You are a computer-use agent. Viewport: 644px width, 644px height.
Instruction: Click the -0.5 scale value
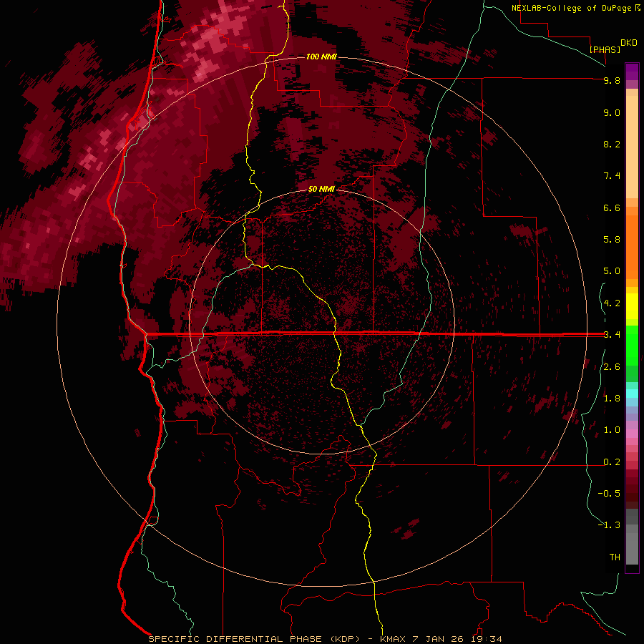(609, 494)
